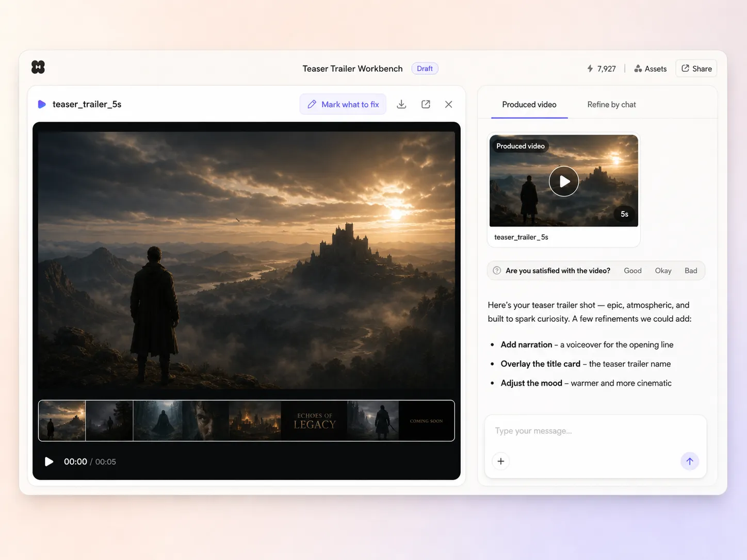Click the app logo icon
747x560 pixels.
point(38,67)
